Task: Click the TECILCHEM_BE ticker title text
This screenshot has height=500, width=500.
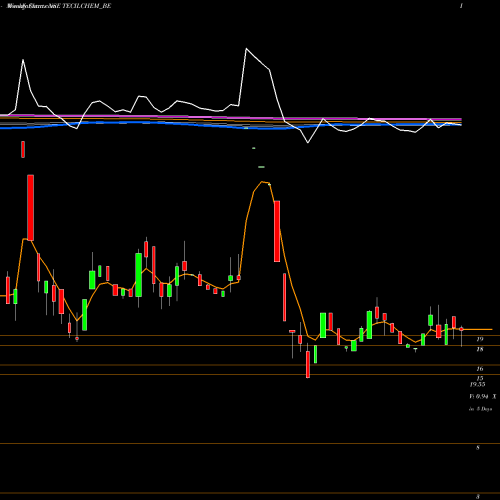Action: (x=87, y=6)
